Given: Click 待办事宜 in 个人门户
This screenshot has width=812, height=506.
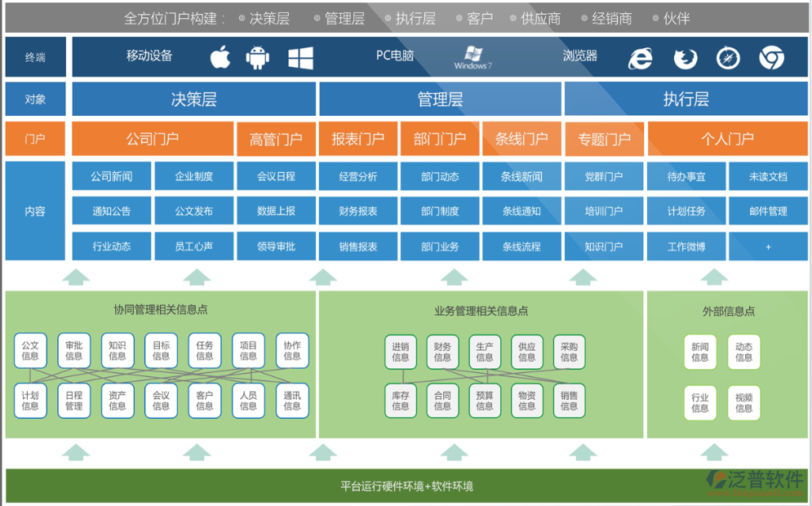Looking at the screenshot, I should (686, 175).
